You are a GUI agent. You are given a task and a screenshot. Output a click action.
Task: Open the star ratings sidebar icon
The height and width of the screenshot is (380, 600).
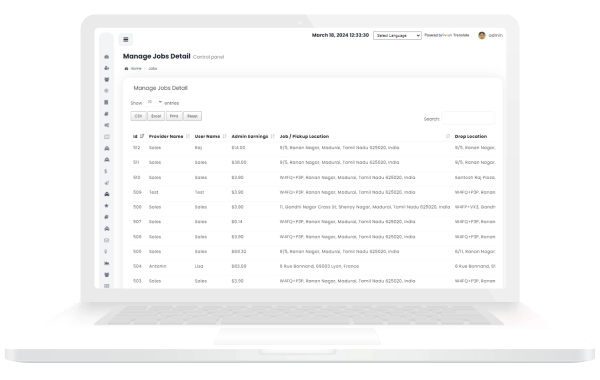point(107,206)
